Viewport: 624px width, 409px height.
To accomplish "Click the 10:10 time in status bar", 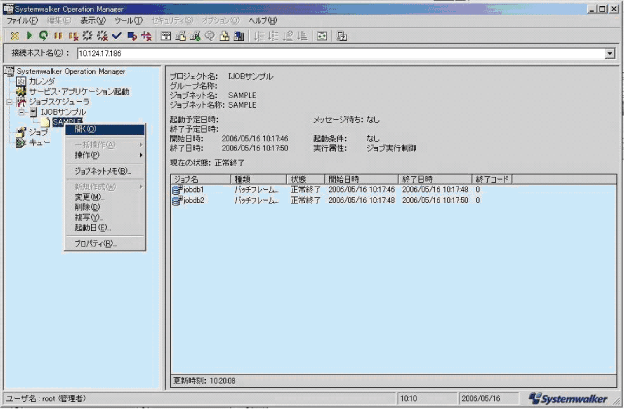I will 408,398.
